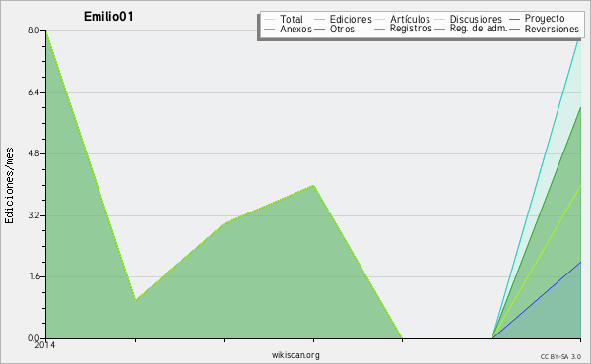The width and height of the screenshot is (591, 364).
Task: Click the red Reversiones legend color line
Action: 514,29
